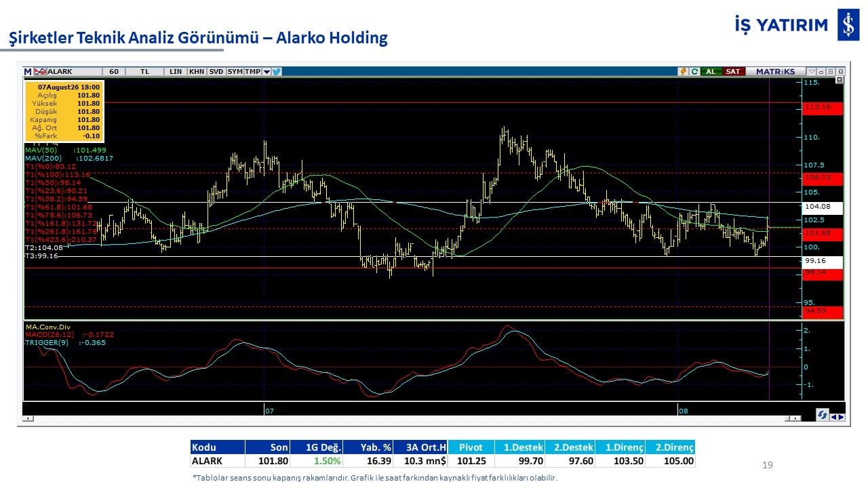Click the KHN toolbar button
This screenshot has width=868, height=488.
pyautogui.click(x=197, y=71)
